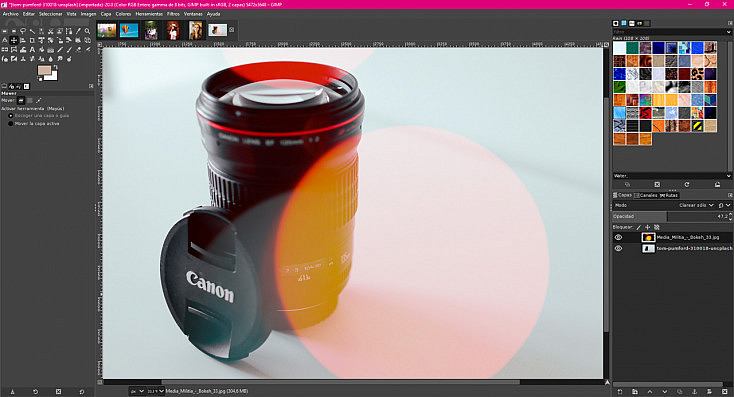Select the Paintbrush tool
The image size is (734, 397).
coord(69,50)
